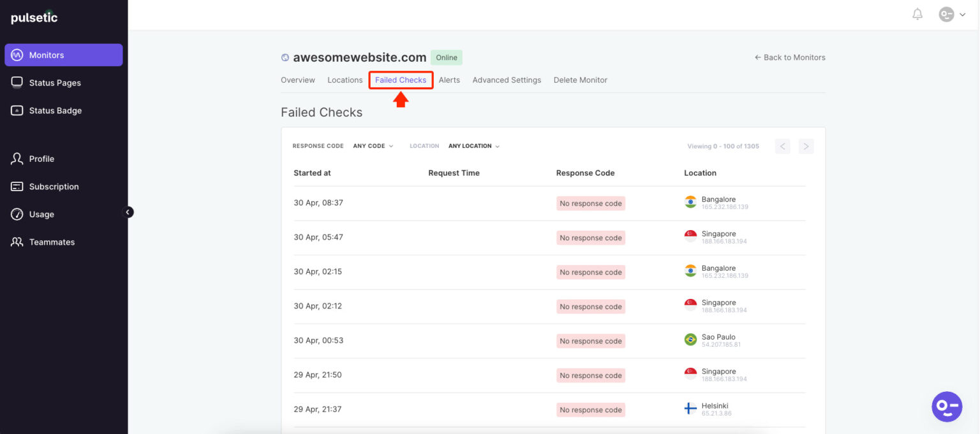This screenshot has width=980, height=434.
Task: Click Delete Monitor
Action: click(580, 80)
